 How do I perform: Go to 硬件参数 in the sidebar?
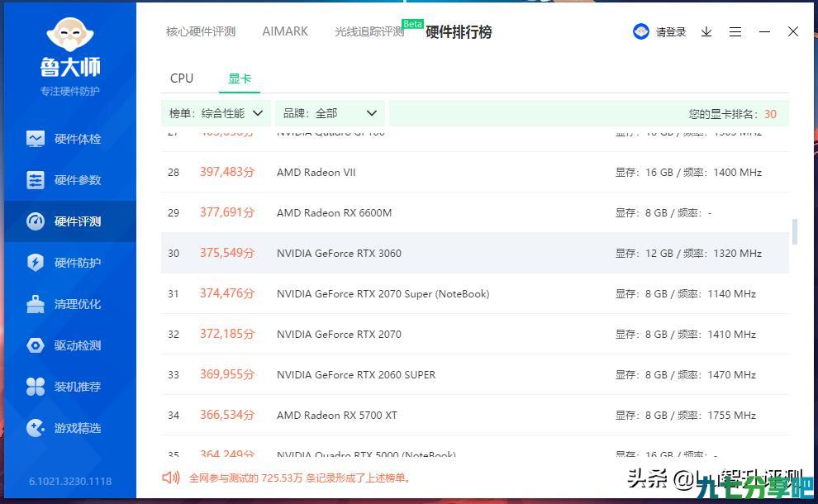(78, 180)
